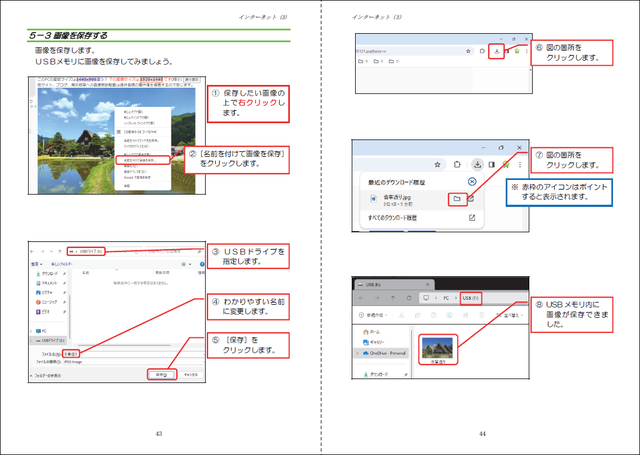Select USBドライブ in the save dialog sidebar tree

coord(50,340)
